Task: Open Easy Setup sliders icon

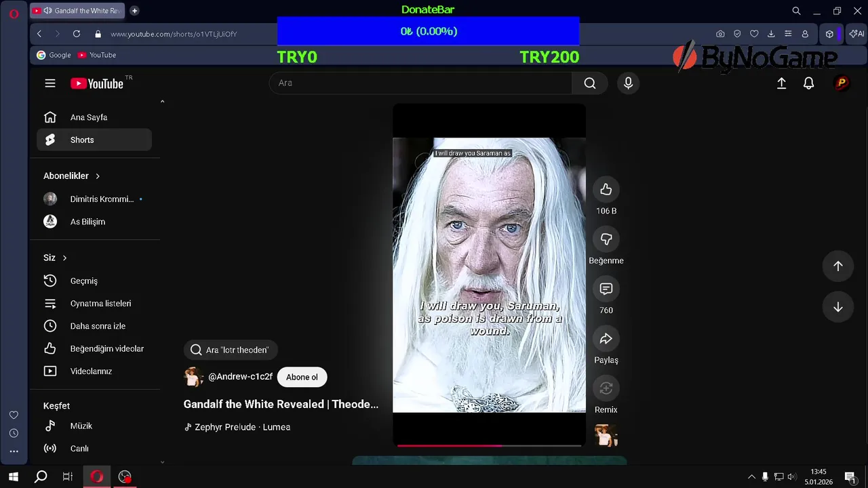Action: tap(788, 34)
